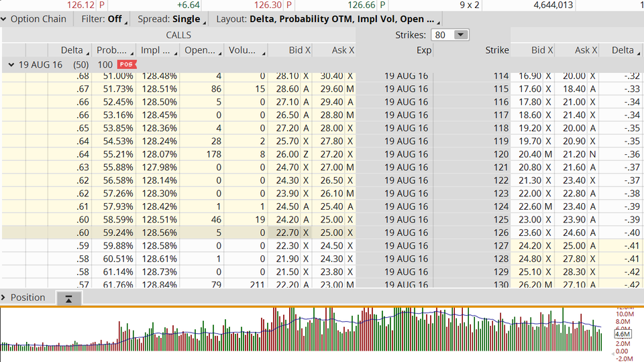This screenshot has height=362, width=644.
Task: Open the calls Delta column menu
Action: click(88, 52)
